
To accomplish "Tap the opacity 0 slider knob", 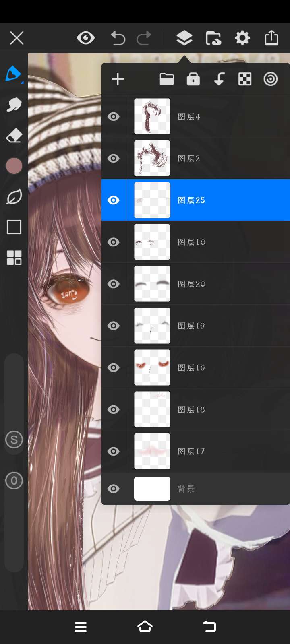I will 14,481.
